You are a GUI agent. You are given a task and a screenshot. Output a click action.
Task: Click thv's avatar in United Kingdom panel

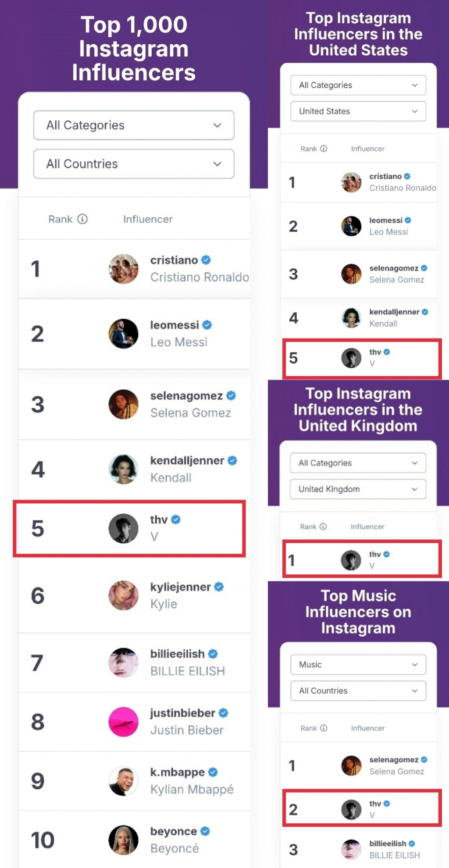click(351, 560)
